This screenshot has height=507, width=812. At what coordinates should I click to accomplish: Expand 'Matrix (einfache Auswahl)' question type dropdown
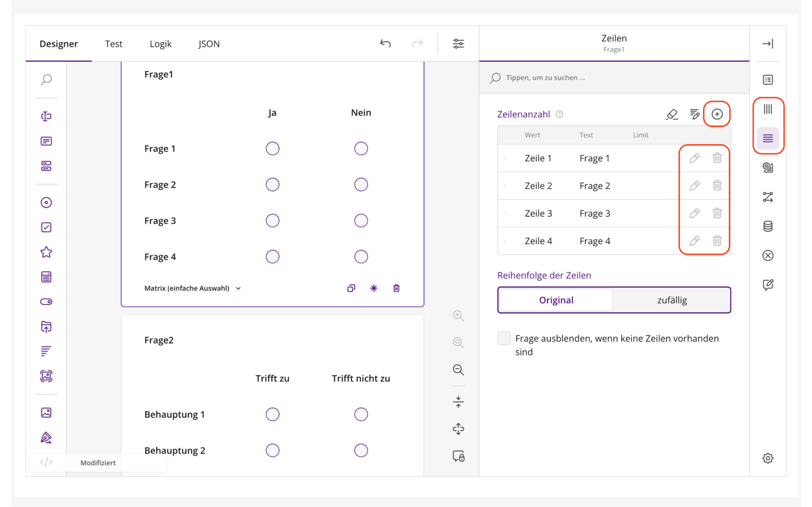click(x=193, y=288)
